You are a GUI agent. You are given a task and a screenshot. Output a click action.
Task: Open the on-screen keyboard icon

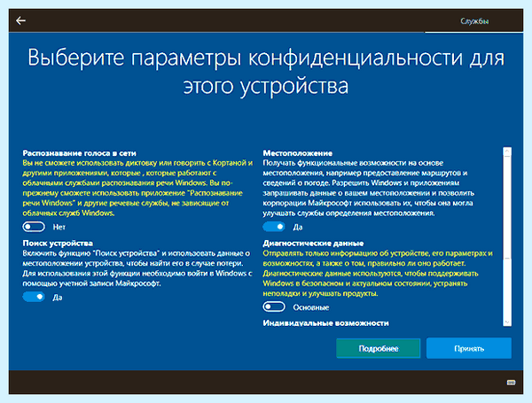pos(511,383)
